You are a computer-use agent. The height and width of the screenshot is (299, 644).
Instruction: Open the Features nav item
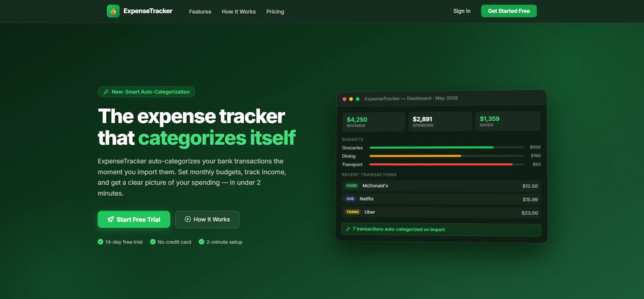click(x=200, y=12)
